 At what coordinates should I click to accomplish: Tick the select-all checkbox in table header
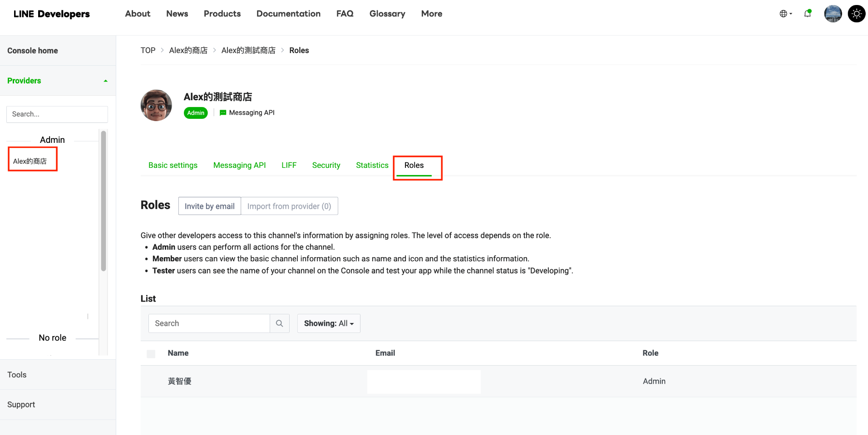pyautogui.click(x=151, y=354)
